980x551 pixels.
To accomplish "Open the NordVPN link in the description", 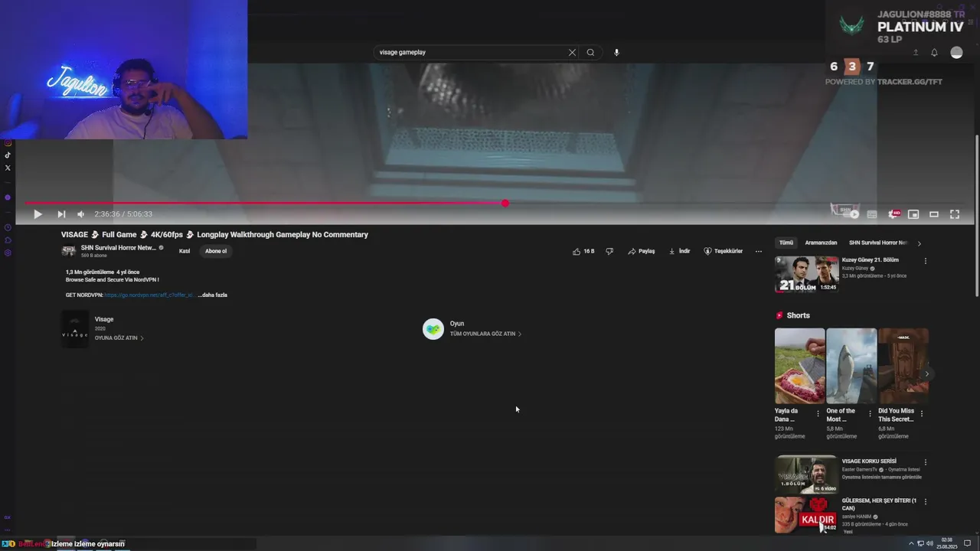I will [149, 295].
